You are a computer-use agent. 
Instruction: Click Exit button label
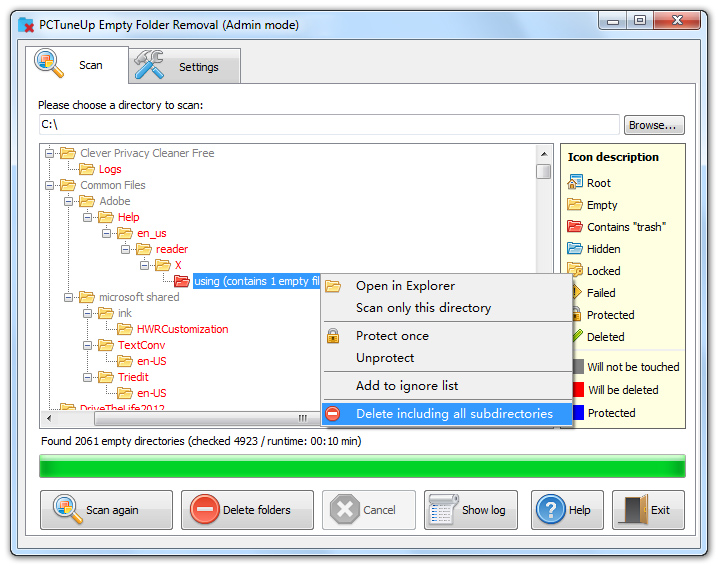click(660, 510)
